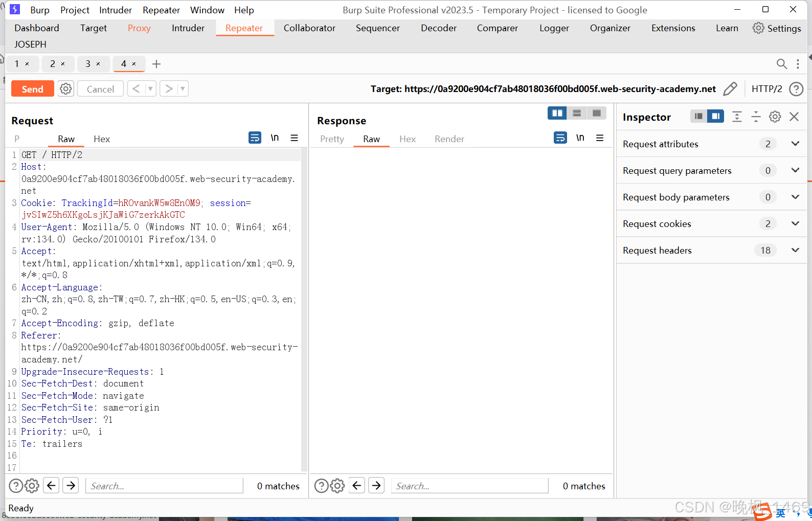Open request search help icon

click(x=16, y=486)
